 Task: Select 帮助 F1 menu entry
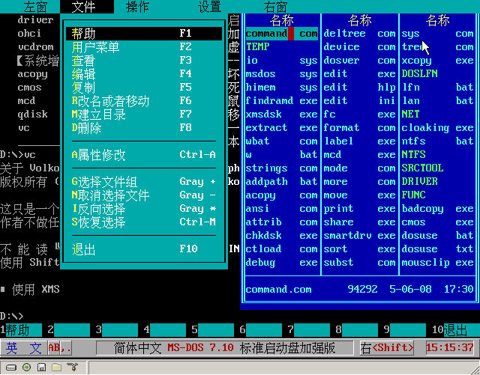(x=144, y=33)
